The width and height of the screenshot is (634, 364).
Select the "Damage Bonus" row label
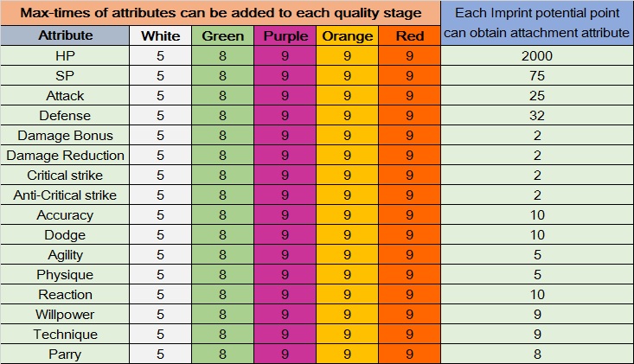click(65, 136)
